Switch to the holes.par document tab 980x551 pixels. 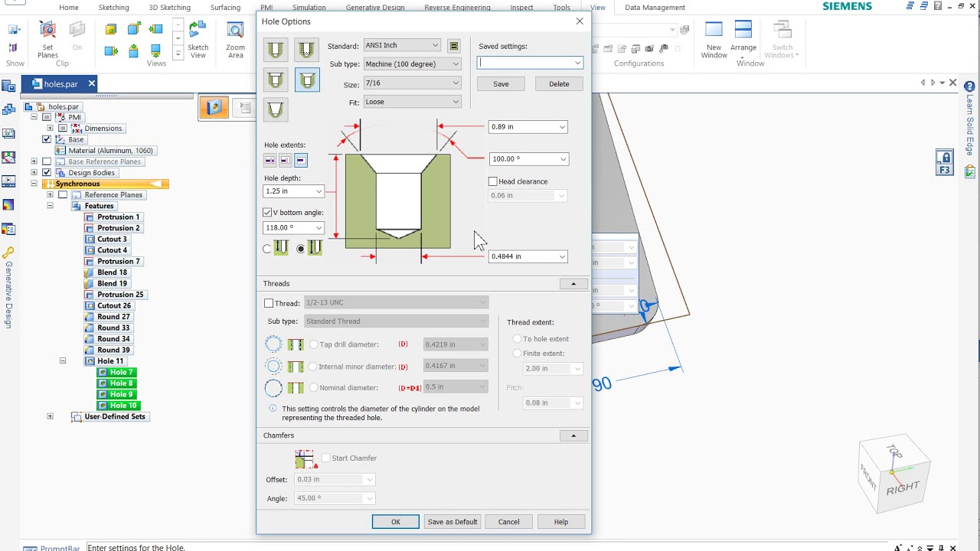coord(60,84)
